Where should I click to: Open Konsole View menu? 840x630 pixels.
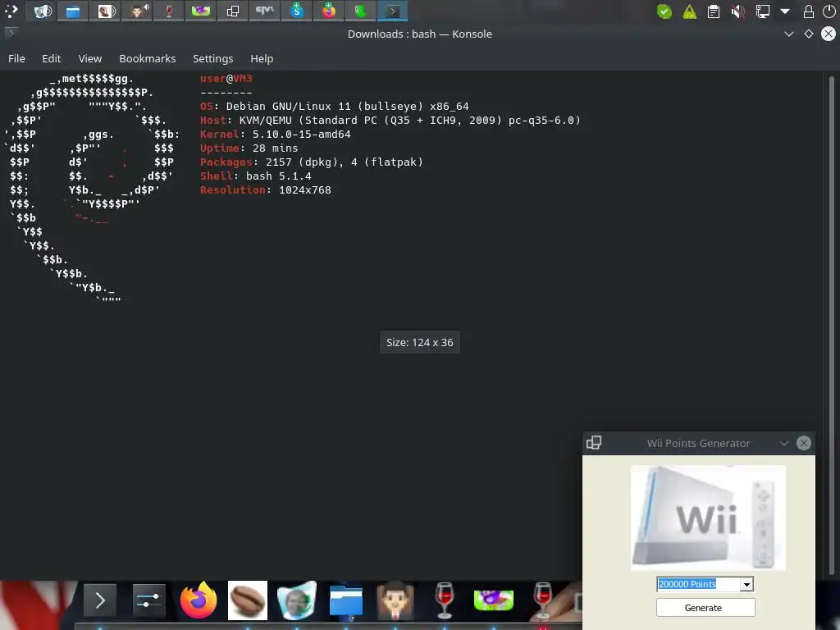pos(90,58)
